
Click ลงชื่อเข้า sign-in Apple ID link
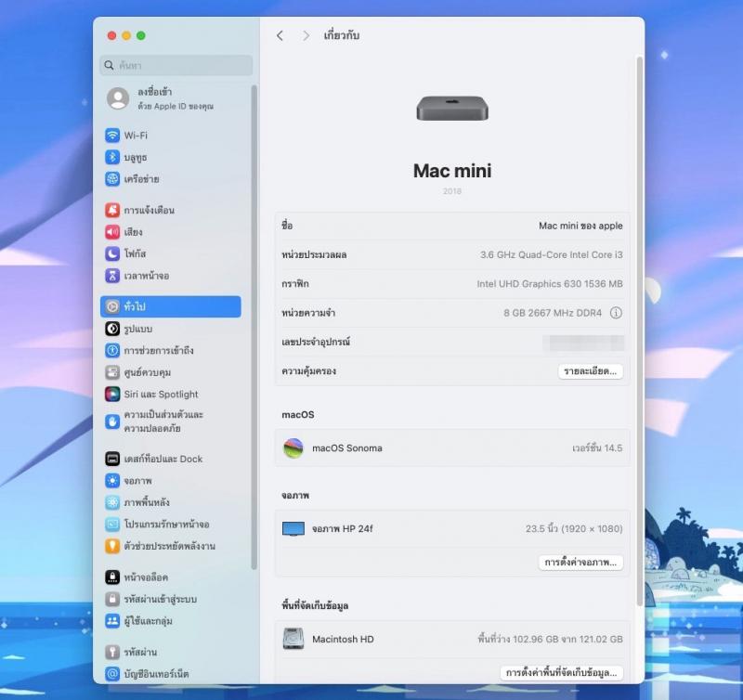(155, 92)
